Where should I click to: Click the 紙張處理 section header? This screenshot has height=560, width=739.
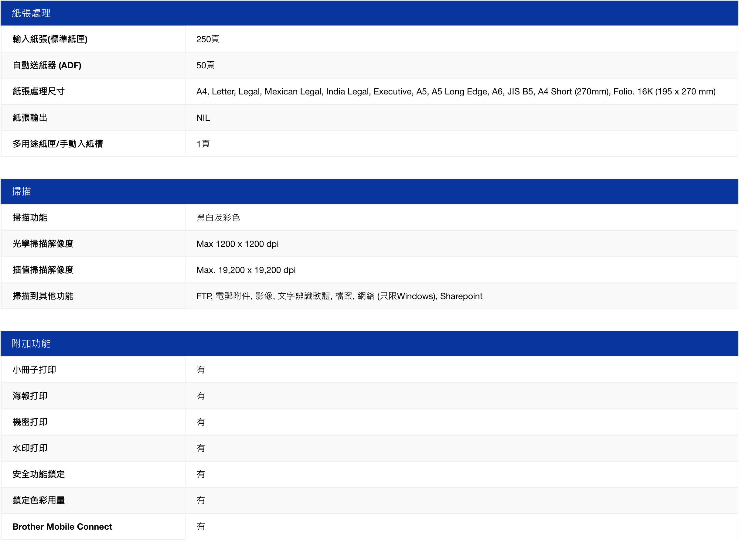click(31, 13)
